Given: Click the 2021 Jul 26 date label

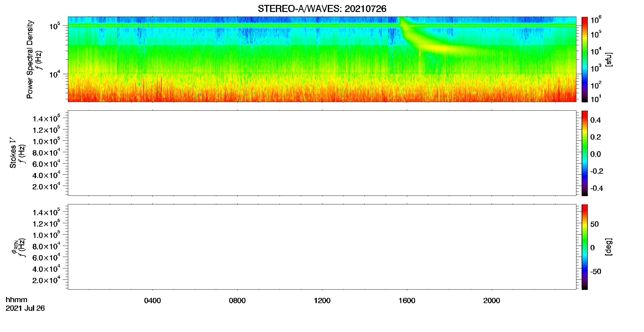Looking at the screenshot, I should click(x=25, y=308).
